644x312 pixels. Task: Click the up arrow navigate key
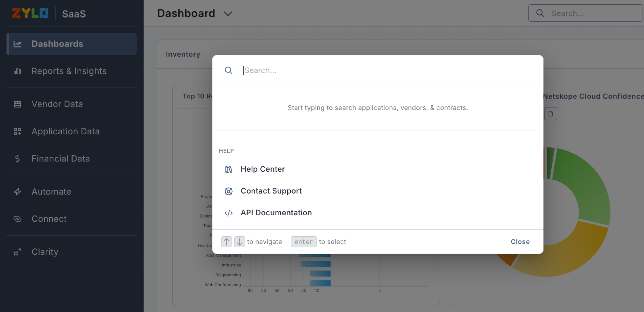point(226,242)
